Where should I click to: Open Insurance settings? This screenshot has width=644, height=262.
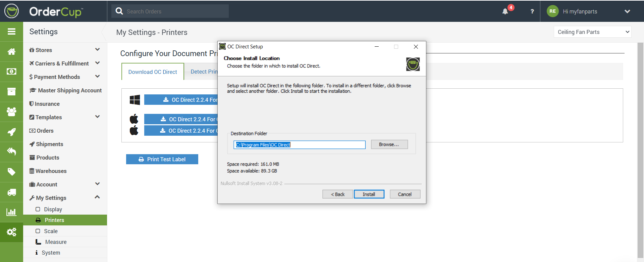click(x=45, y=104)
